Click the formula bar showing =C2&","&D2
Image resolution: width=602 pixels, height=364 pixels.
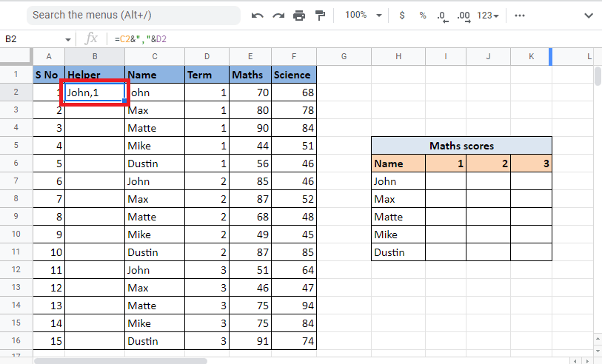point(353,39)
